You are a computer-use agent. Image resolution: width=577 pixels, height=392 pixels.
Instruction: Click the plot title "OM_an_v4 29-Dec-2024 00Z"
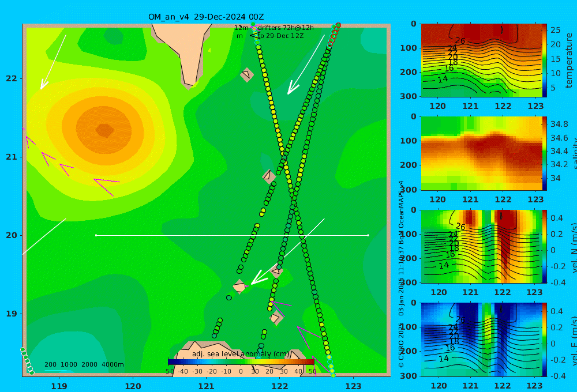click(206, 17)
